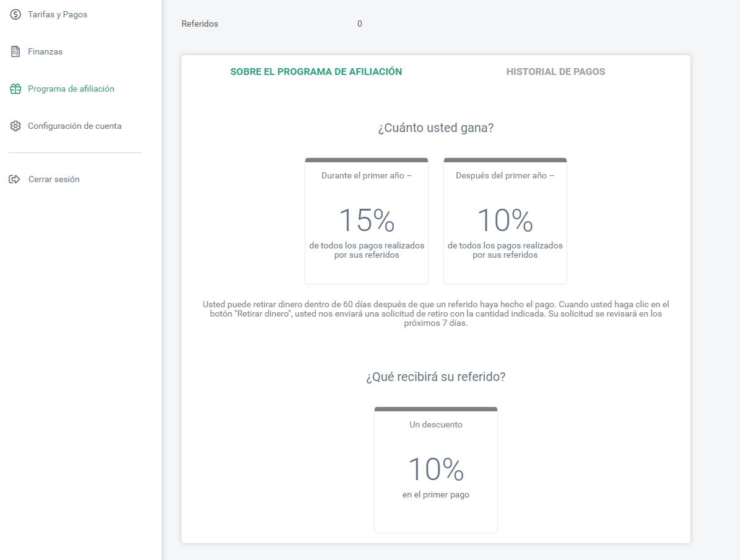This screenshot has height=560, width=740.
Task: Click the ¿Qué recibirá su referido? heading
Action: coord(435,377)
